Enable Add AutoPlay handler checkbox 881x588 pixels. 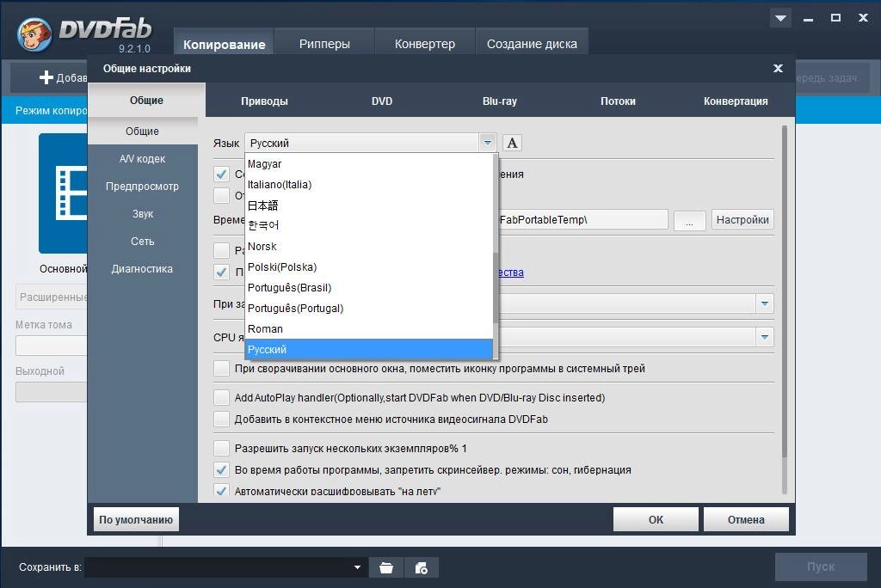(x=221, y=398)
